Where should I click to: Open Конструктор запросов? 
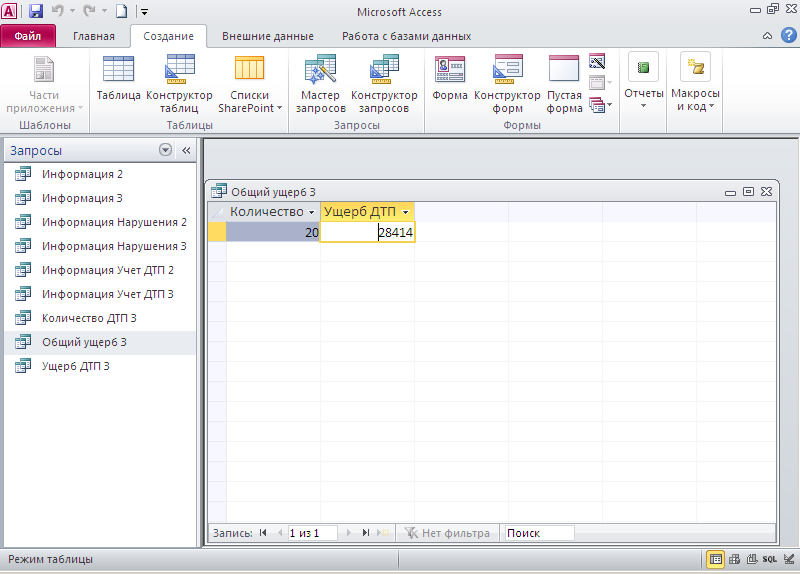coord(384,84)
